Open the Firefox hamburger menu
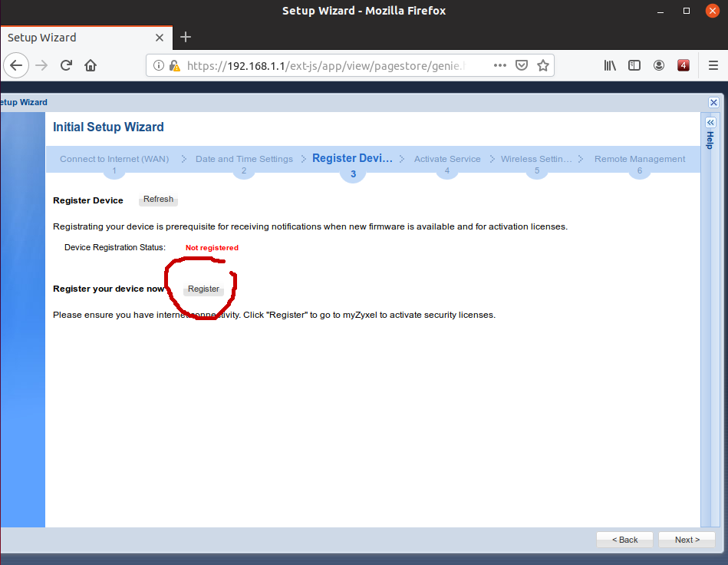This screenshot has width=728, height=565. click(713, 65)
